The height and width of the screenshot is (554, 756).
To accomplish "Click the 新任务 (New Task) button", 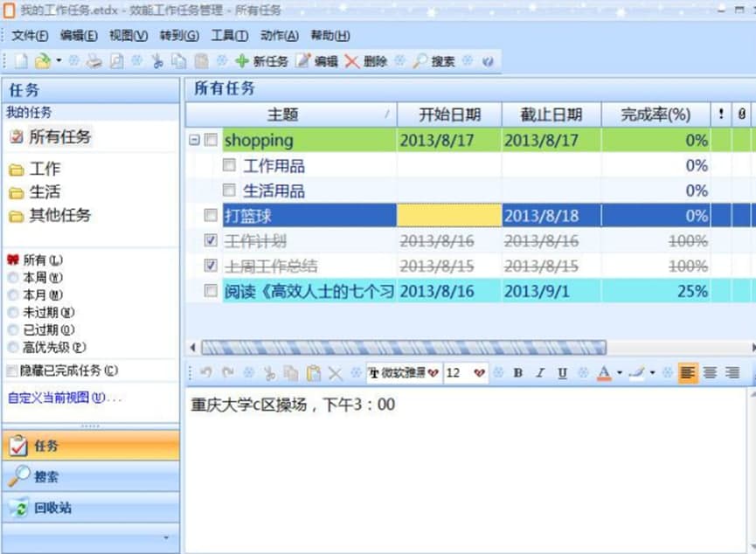I will coord(261,61).
